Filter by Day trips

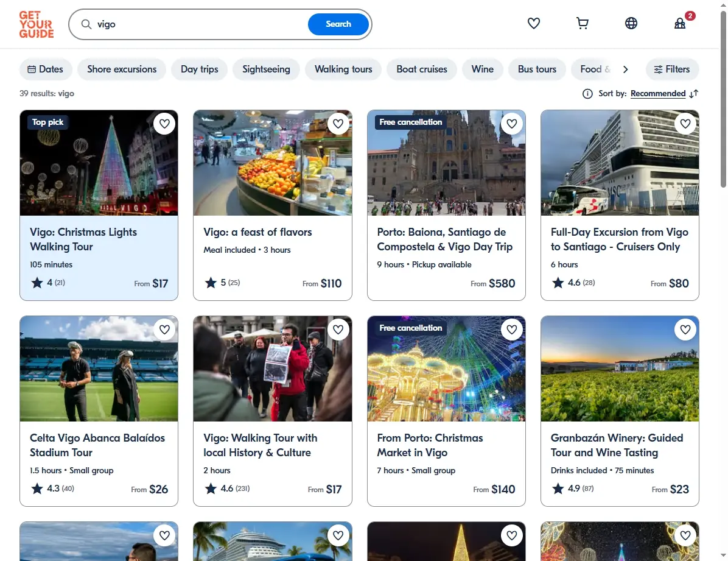(x=199, y=69)
